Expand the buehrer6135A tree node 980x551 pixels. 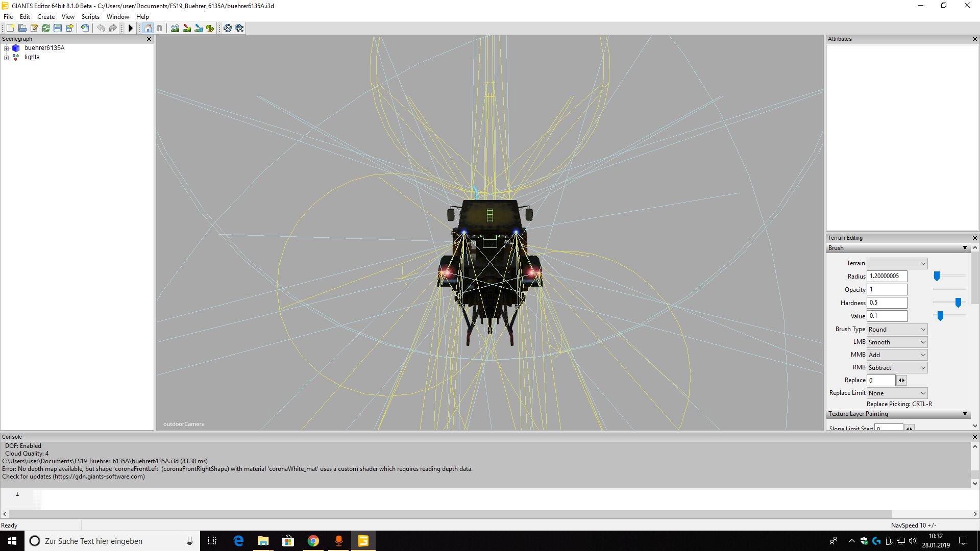(6, 48)
